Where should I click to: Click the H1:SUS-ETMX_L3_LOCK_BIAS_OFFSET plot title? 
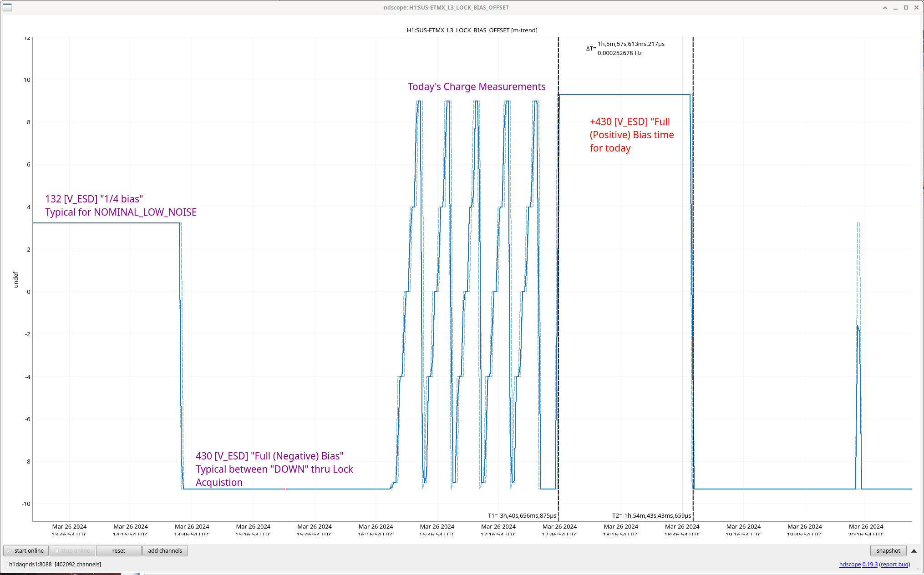pos(472,30)
